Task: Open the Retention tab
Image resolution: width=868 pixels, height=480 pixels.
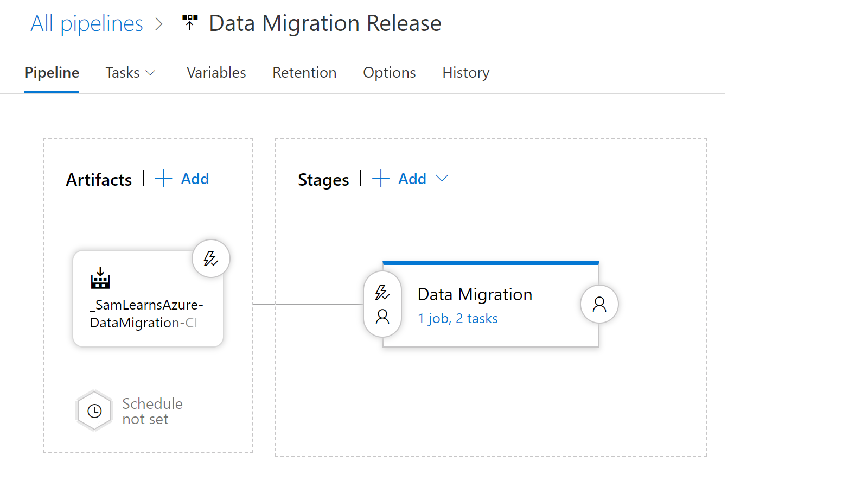Action: point(304,73)
